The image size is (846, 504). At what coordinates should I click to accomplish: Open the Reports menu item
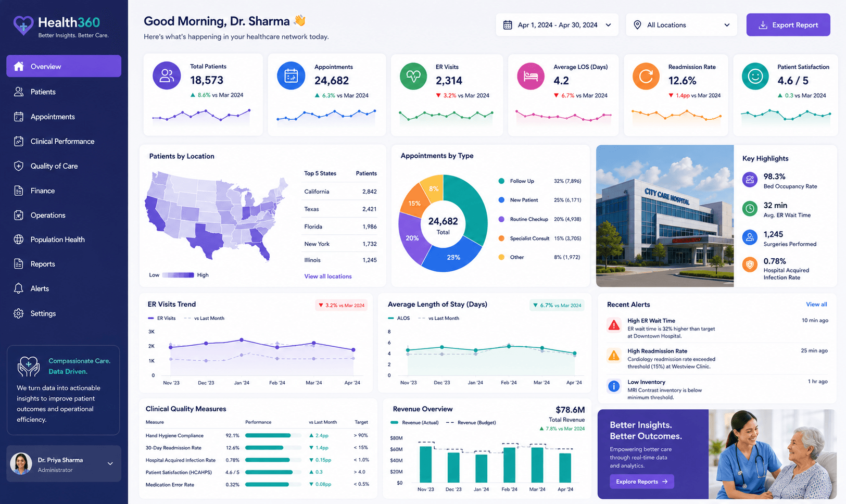(64, 264)
